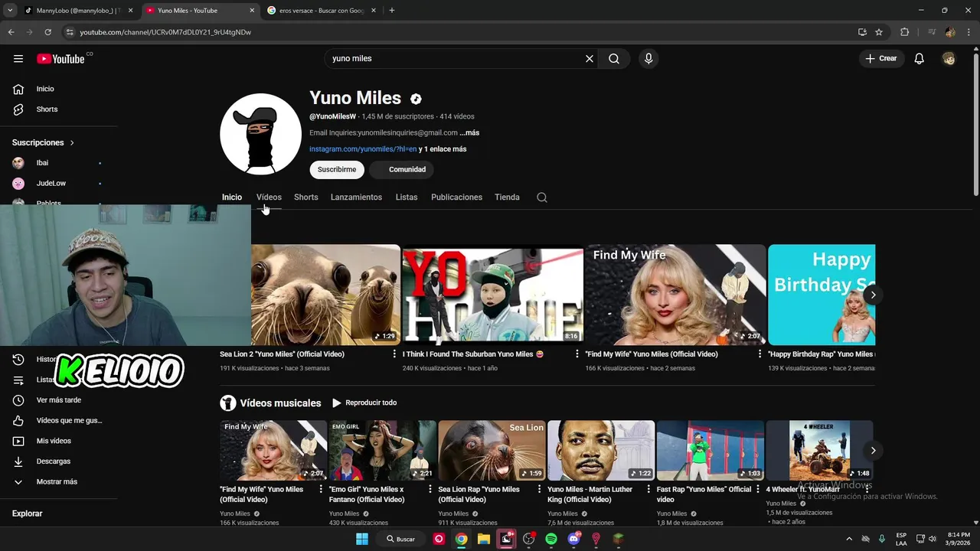Image resolution: width=980 pixels, height=551 pixels.
Task: Switch to MannyLobo TikTok browser tab
Action: [79, 11]
